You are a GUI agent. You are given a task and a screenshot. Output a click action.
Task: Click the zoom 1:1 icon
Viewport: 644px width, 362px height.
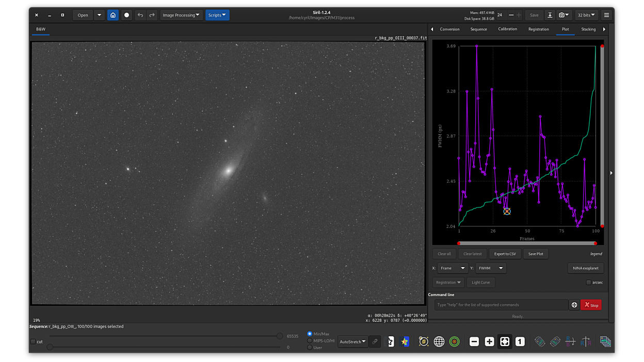pos(520,341)
